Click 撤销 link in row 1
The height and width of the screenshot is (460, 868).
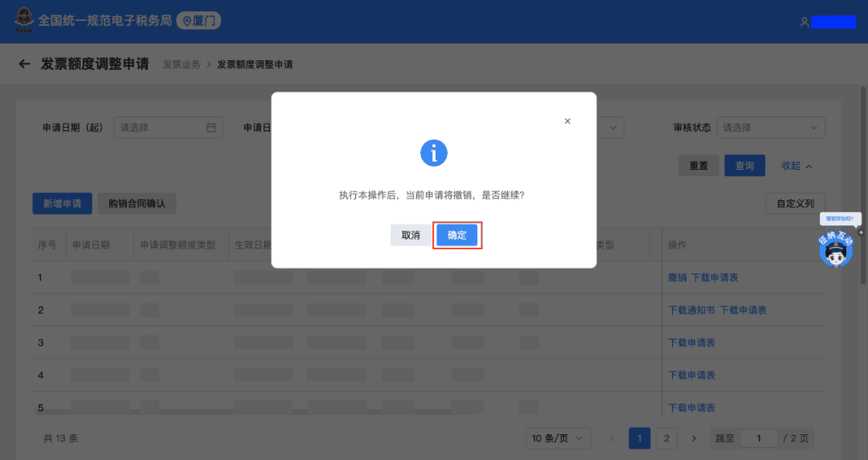677,277
